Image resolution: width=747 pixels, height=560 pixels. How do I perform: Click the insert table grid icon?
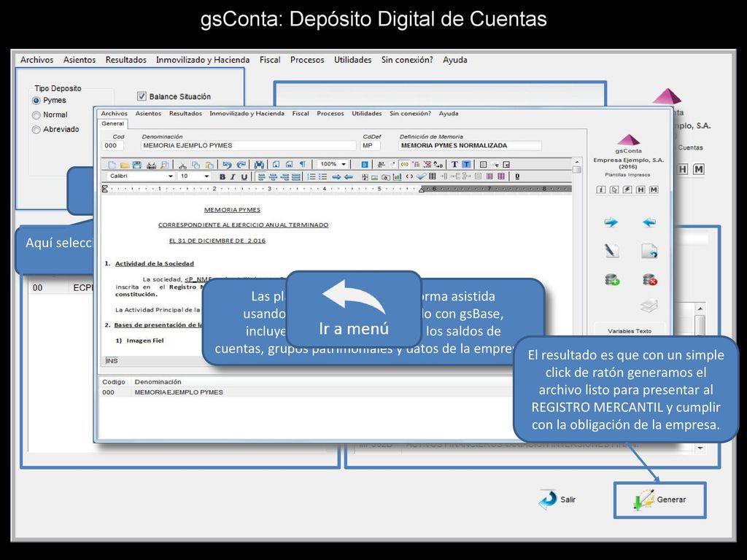tap(433, 176)
